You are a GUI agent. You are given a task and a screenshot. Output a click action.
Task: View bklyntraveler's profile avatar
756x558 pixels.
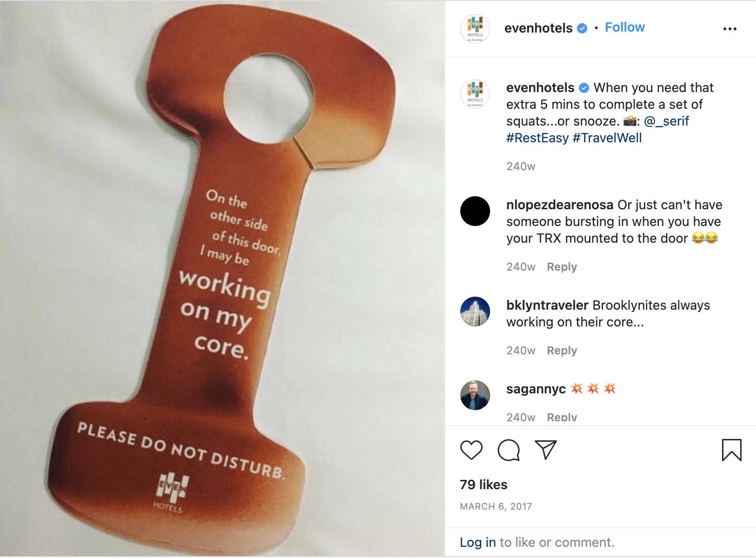[475, 312]
